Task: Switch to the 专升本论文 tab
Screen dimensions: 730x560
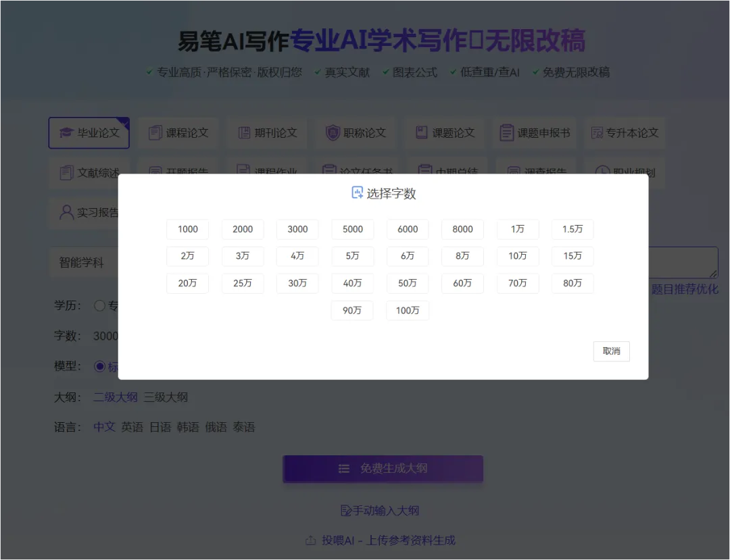Action: tap(625, 133)
